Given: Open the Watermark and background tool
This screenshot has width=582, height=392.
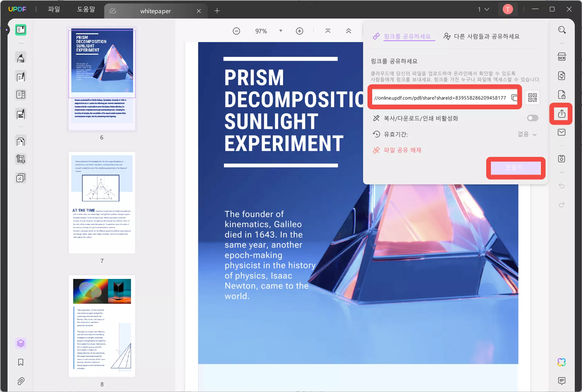Looking at the screenshot, I should [21, 178].
